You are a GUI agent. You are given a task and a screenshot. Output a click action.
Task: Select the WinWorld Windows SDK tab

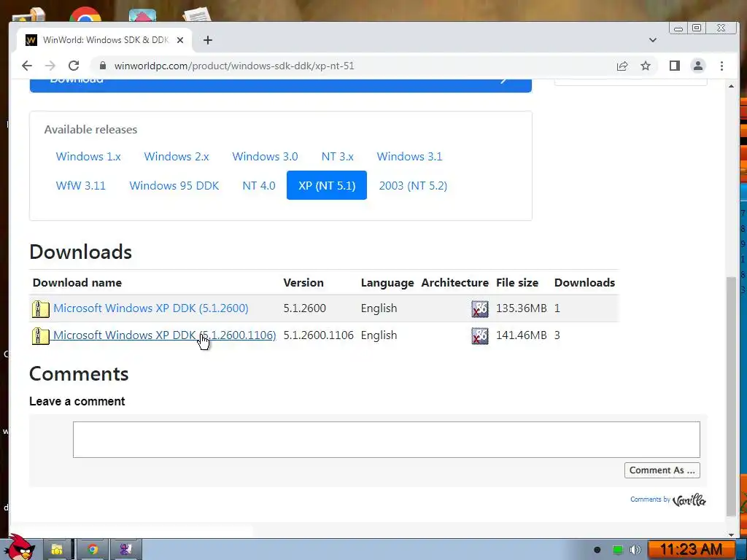coord(105,40)
